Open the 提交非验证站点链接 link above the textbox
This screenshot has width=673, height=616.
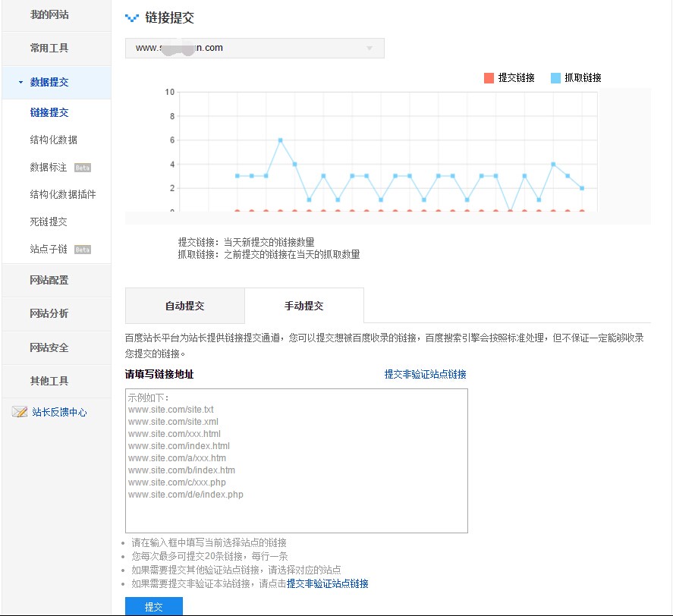pos(426,374)
